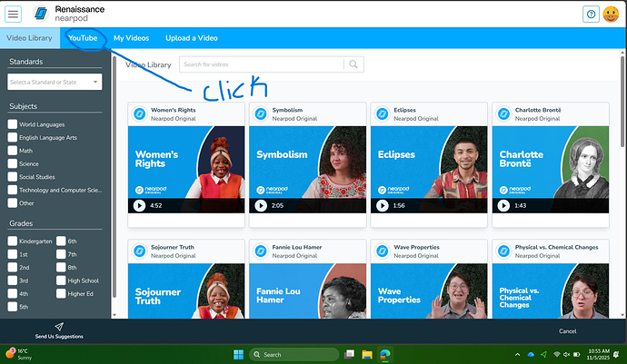Screen dimensions: 627x364
Task: Click the Cancel button
Action: point(567,330)
